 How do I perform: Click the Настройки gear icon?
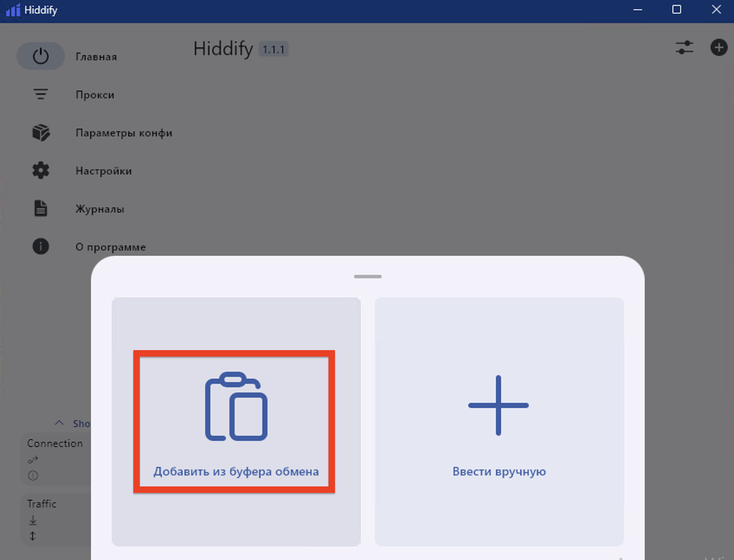click(x=41, y=171)
